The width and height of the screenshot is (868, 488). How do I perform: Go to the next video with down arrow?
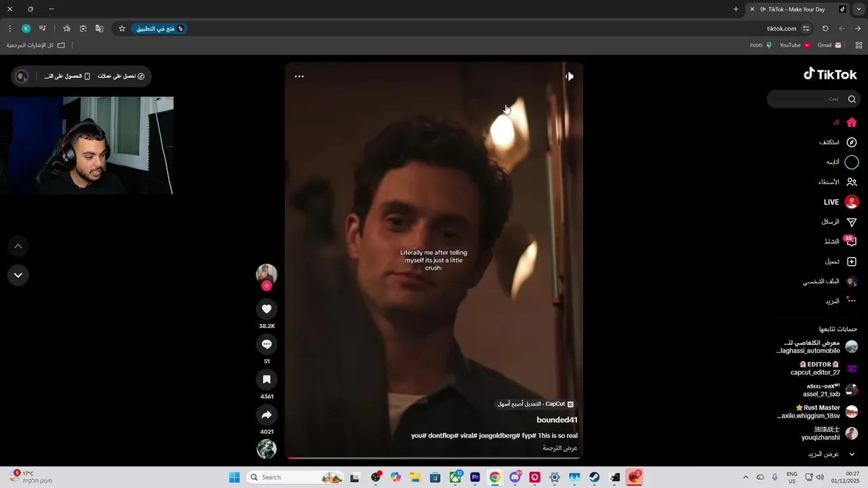[18, 275]
